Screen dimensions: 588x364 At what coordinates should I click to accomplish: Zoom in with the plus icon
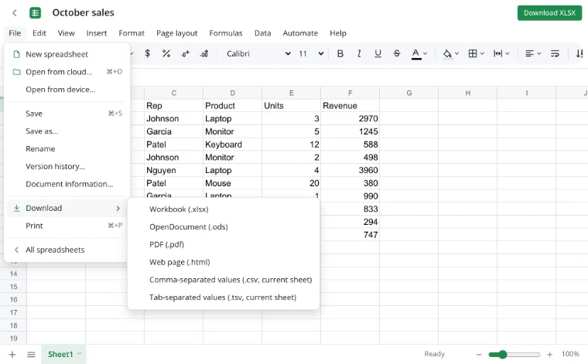pos(550,354)
